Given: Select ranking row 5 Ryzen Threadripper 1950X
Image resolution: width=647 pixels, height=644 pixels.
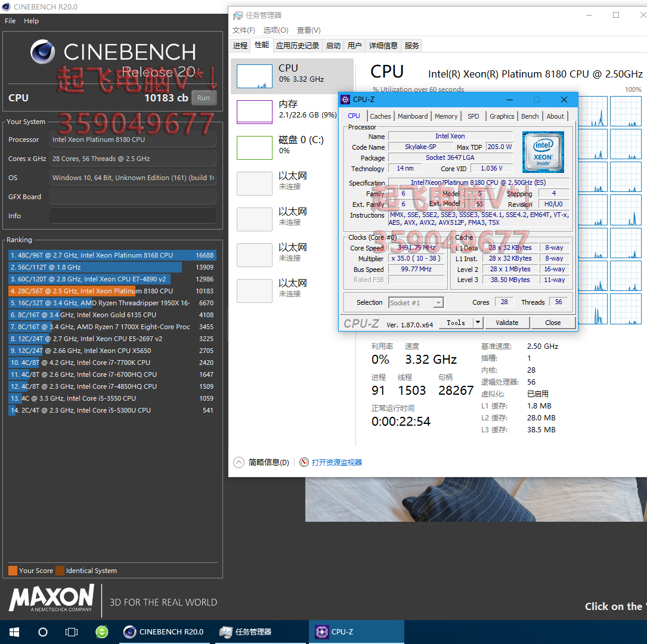Looking at the screenshot, I should click(112, 304).
